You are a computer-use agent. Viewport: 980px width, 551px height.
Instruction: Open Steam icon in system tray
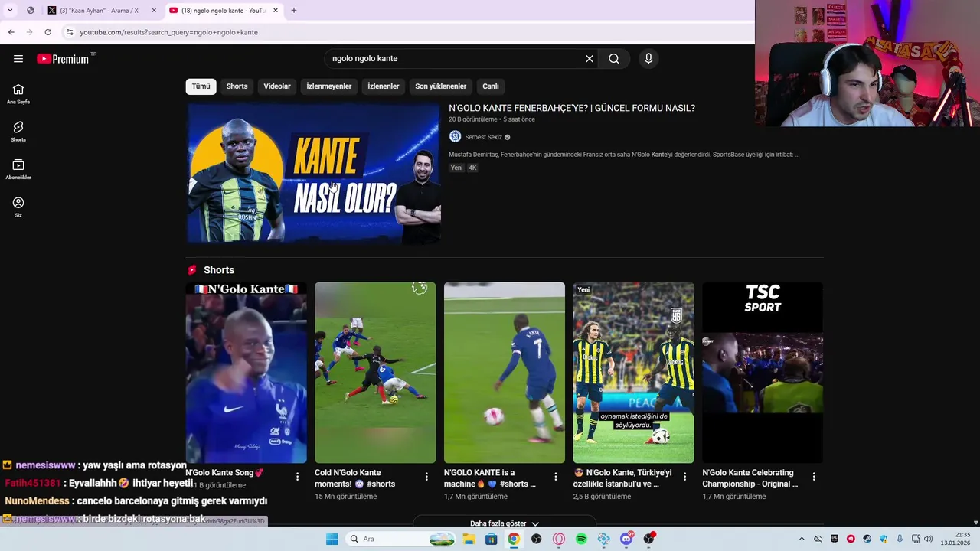pyautogui.click(x=867, y=539)
